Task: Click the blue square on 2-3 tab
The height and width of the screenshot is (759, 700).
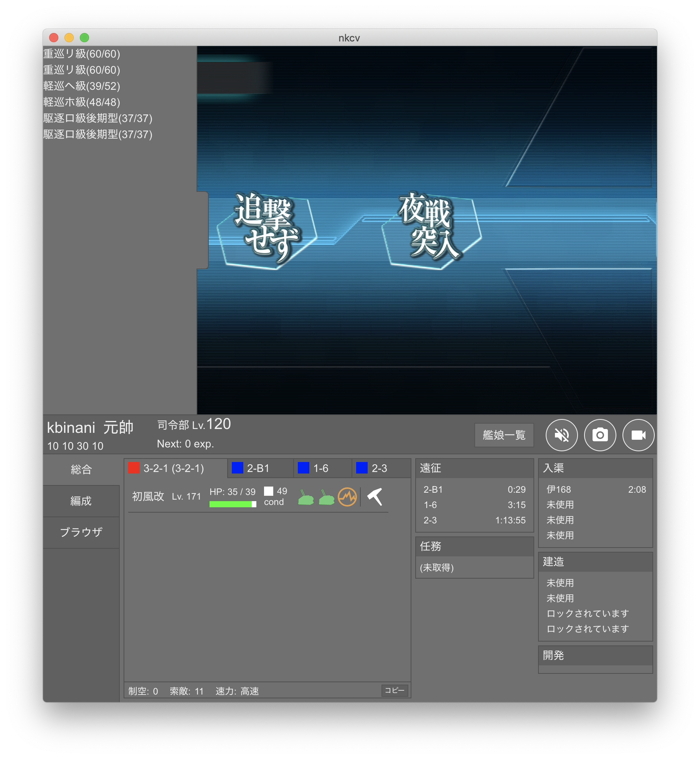Action: [362, 468]
